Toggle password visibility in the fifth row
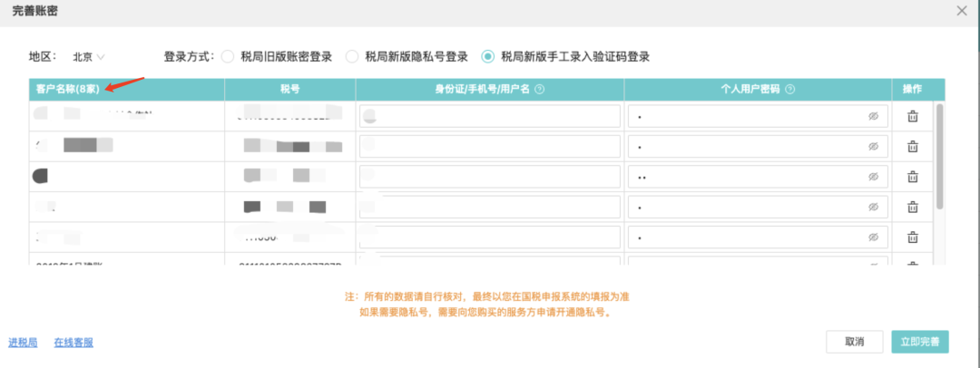Viewport: 980px width, 368px height. pyautogui.click(x=873, y=237)
